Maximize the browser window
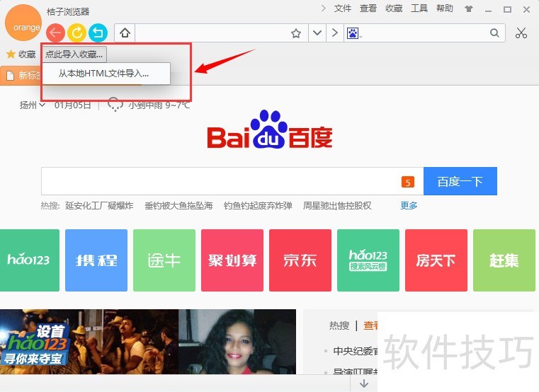The image size is (539, 392). tap(507, 9)
